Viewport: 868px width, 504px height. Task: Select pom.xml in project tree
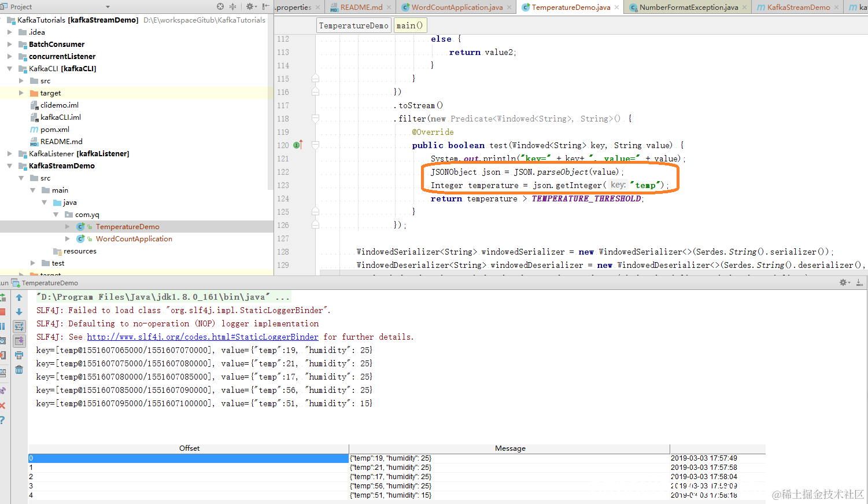point(54,130)
